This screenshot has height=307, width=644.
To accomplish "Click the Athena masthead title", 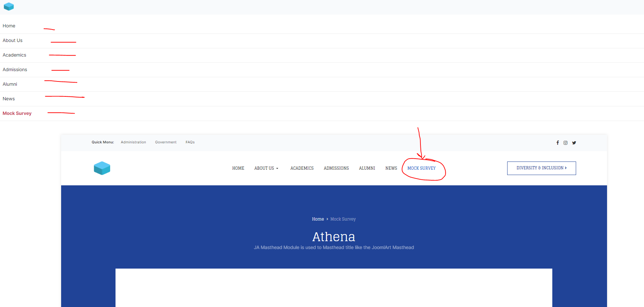I will [x=334, y=237].
